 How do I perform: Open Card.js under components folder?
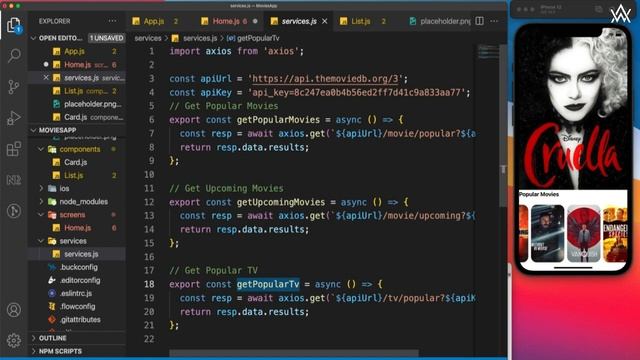pos(77,162)
